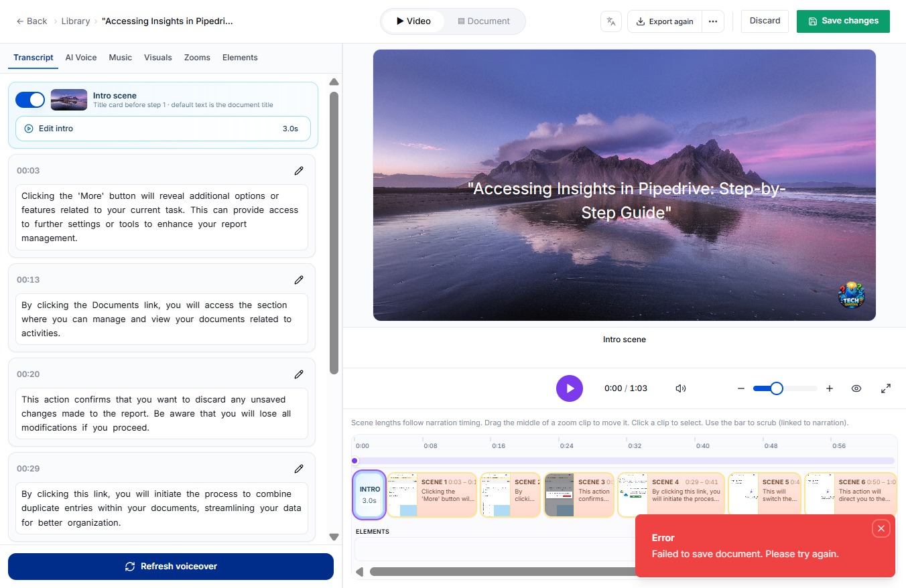Click Save changes button
The height and width of the screenshot is (588, 906).
coord(843,21)
